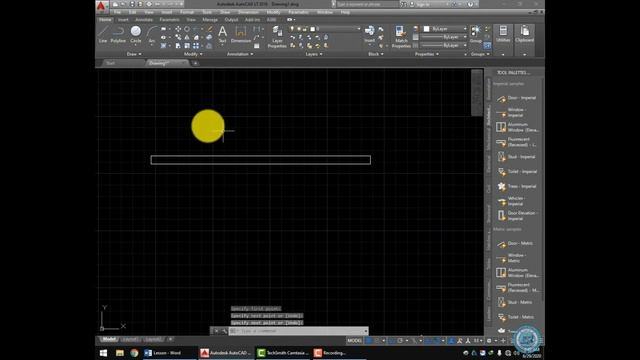640x360 pixels.
Task: Open the Help menu
Action: (x=345, y=12)
